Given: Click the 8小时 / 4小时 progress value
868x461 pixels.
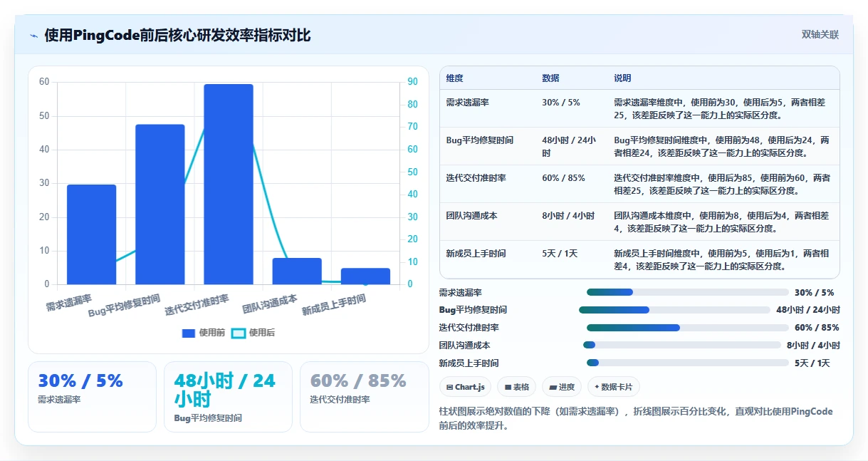Looking at the screenshot, I should click(814, 346).
